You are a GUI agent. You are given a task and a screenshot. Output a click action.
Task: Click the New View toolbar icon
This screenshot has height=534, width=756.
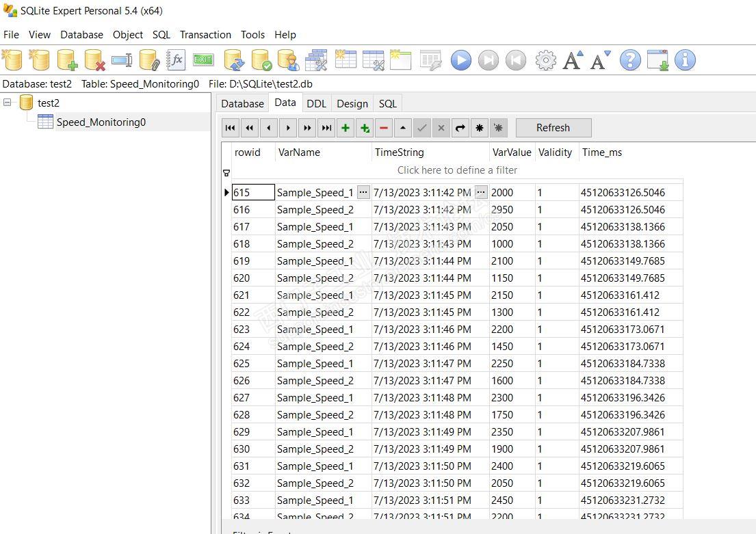(400, 59)
